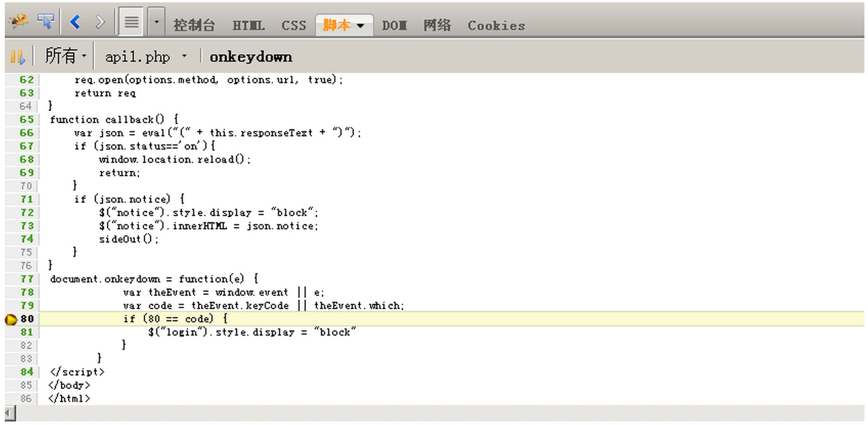Toggle a breakpoint on line number 71
The width and height of the screenshot is (868, 425).
pyautogui.click(x=27, y=199)
